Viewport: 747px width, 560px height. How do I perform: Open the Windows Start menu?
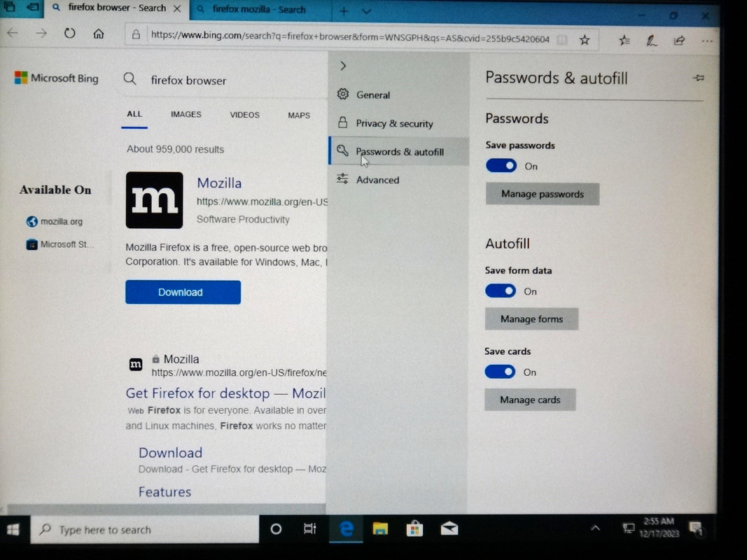point(13,529)
